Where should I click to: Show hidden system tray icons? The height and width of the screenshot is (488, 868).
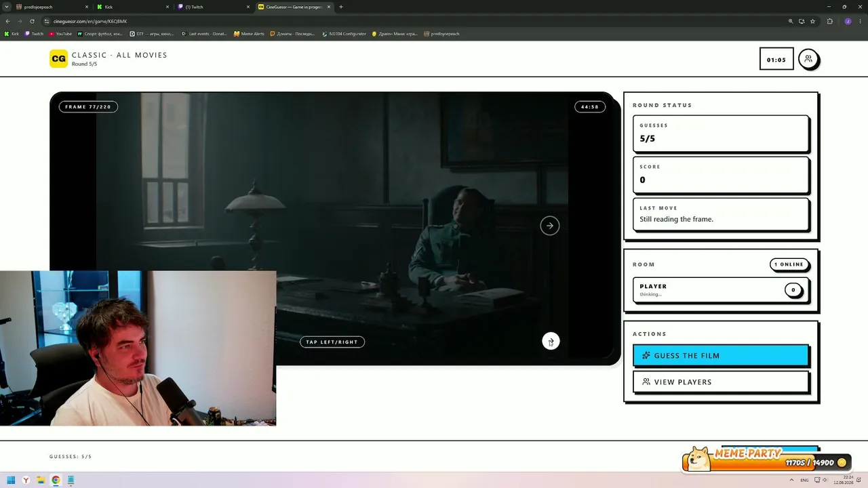click(793, 481)
